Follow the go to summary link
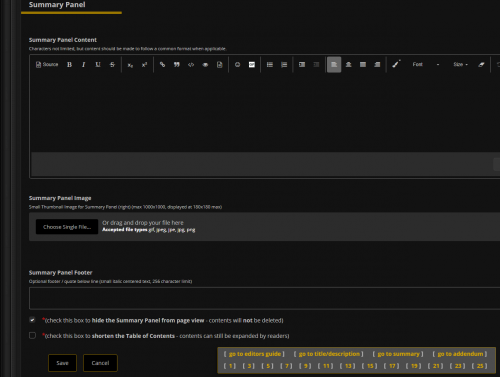The width and height of the screenshot is (500, 377). pyautogui.click(x=398, y=354)
